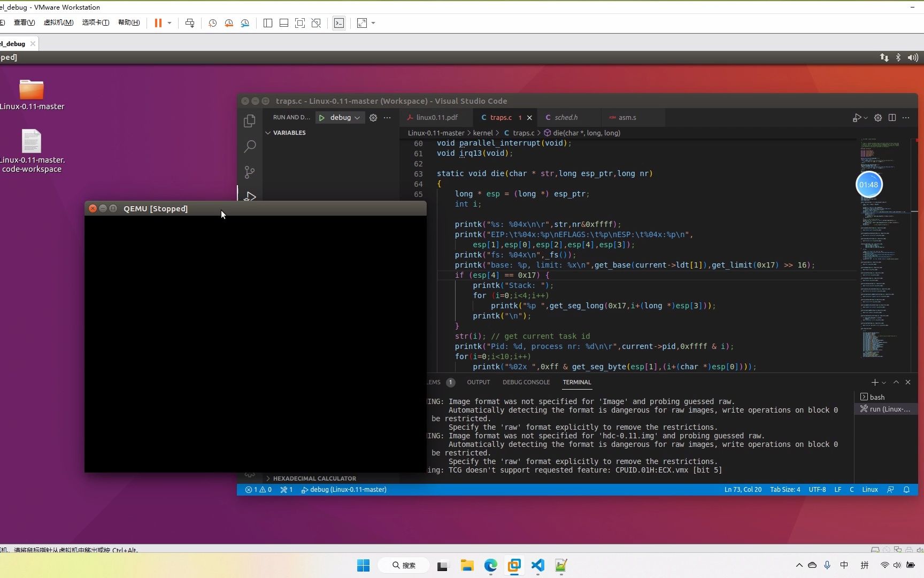The width and height of the screenshot is (924, 578).
Task: Toggle VMware thumbnail bar view icon
Action: pyautogui.click(x=284, y=23)
